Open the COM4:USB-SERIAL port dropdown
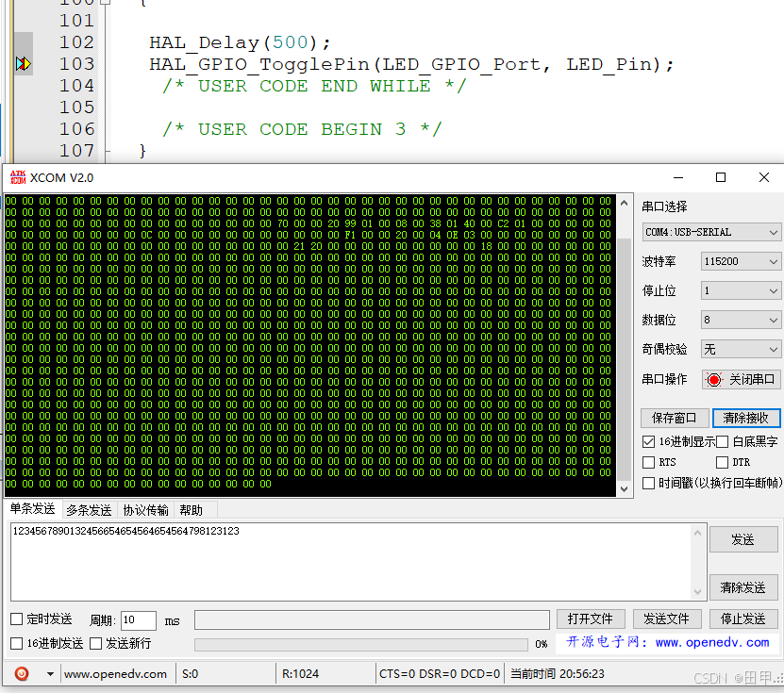 [x=711, y=232]
